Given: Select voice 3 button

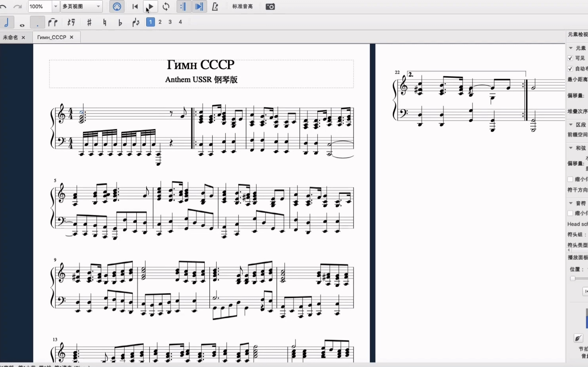Looking at the screenshot, I should pyautogui.click(x=170, y=22).
